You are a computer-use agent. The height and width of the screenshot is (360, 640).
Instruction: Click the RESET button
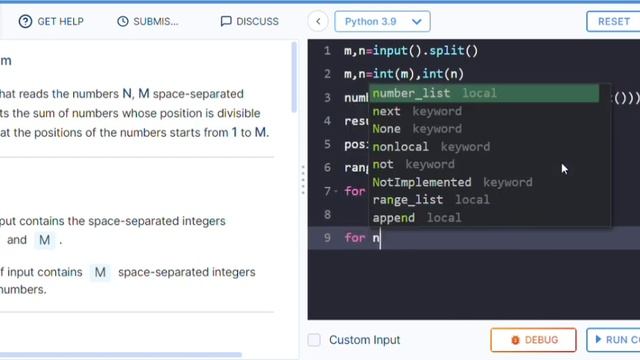(613, 21)
